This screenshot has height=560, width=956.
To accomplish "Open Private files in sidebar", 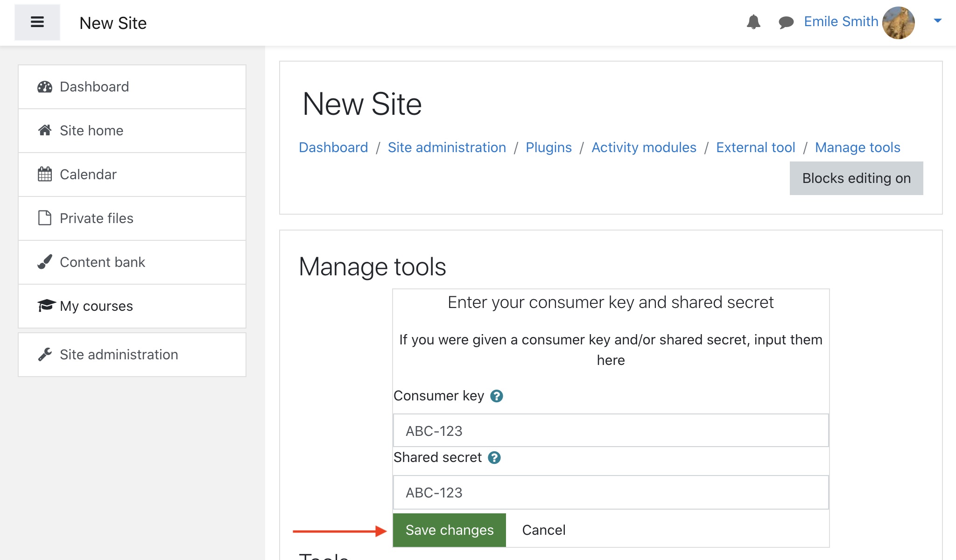I will (96, 218).
